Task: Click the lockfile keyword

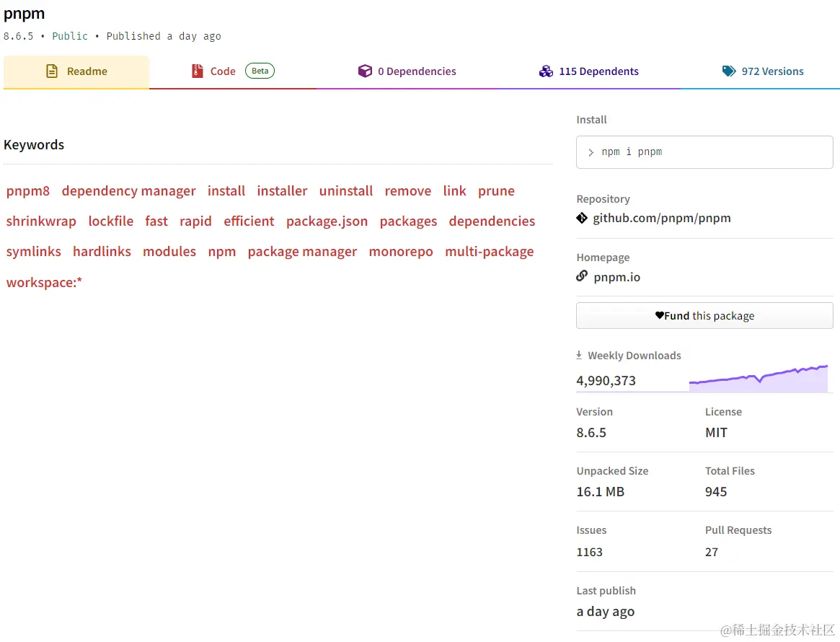Action: (x=110, y=221)
